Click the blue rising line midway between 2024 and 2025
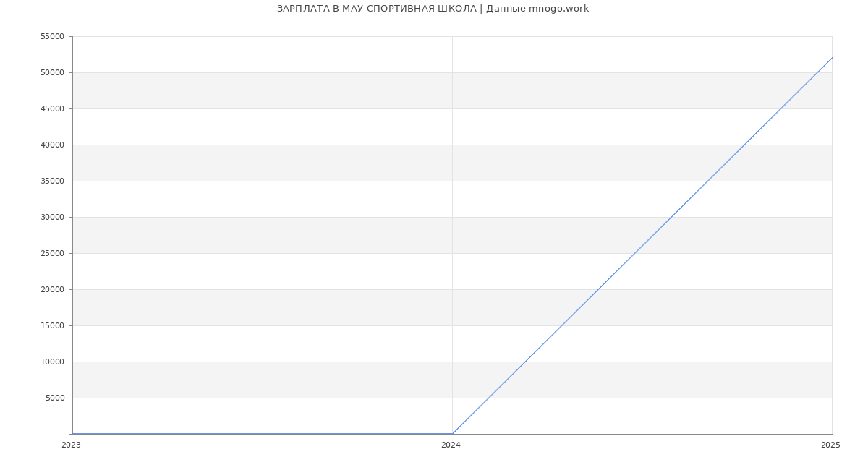Image resolution: width=868 pixels, height=470 pixels. click(x=642, y=246)
